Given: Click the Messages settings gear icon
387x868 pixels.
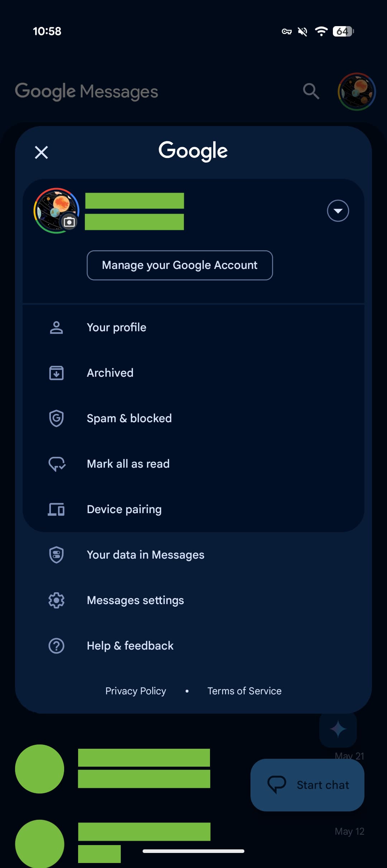Looking at the screenshot, I should coord(56,600).
